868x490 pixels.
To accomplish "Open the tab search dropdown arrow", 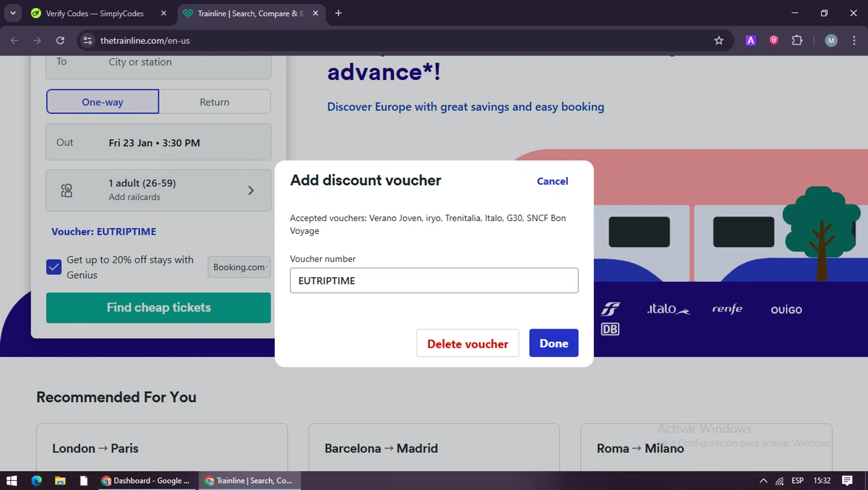I will [13, 13].
